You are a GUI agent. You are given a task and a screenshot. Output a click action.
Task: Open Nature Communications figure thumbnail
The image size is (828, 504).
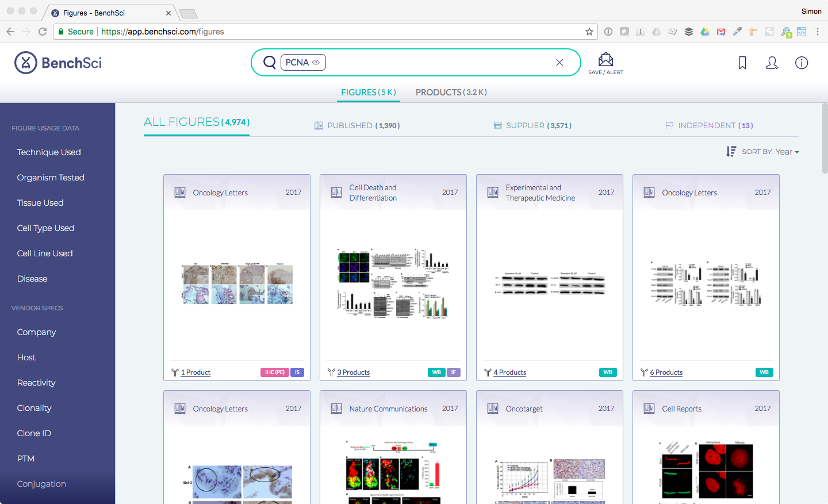[x=393, y=472]
